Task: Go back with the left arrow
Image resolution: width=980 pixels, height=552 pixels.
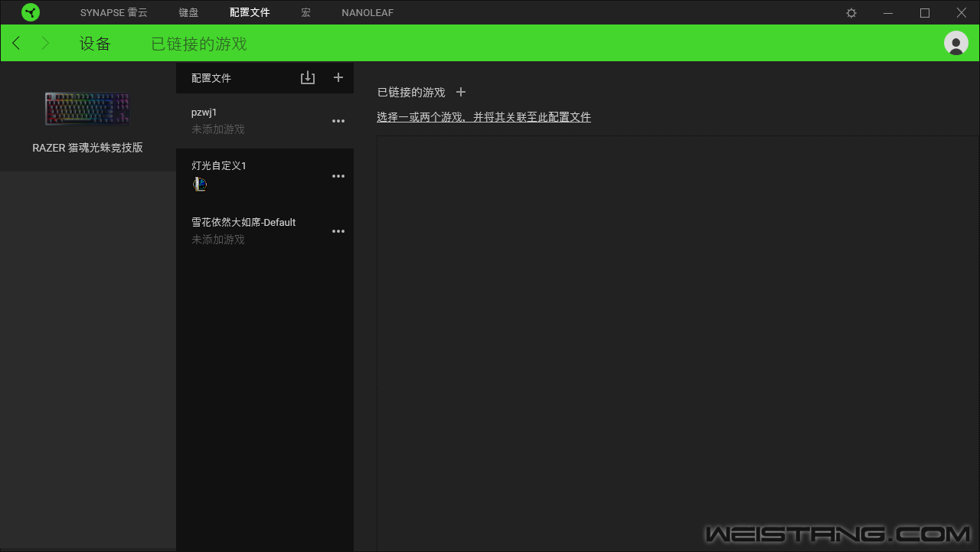Action: pos(16,43)
